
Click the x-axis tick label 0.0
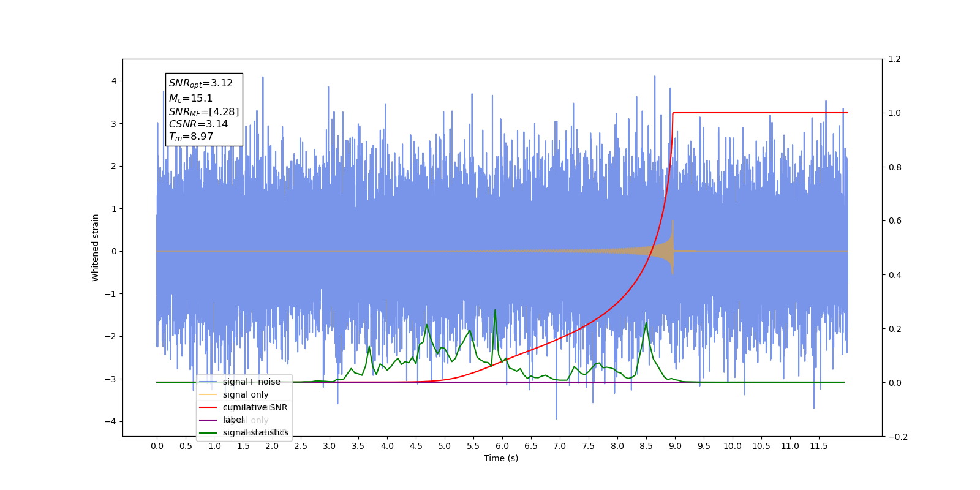pyautogui.click(x=157, y=446)
